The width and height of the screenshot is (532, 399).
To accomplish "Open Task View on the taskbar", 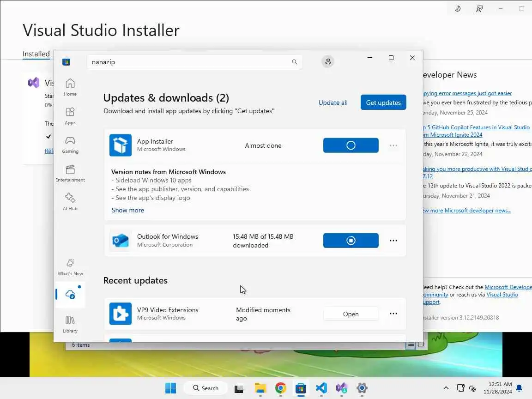I will click(239, 388).
